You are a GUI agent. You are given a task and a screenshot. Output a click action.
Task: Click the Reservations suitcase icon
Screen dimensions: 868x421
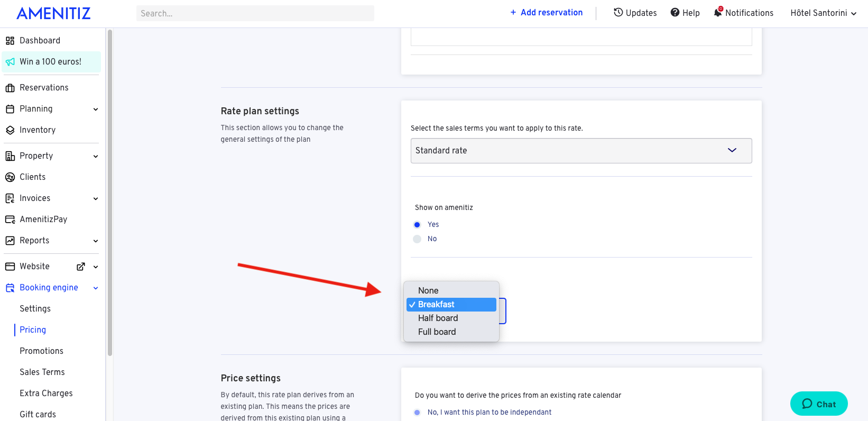click(x=10, y=88)
